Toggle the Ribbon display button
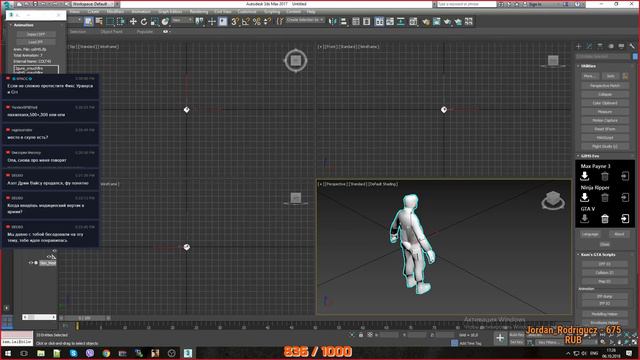The image size is (640, 360). [379, 21]
